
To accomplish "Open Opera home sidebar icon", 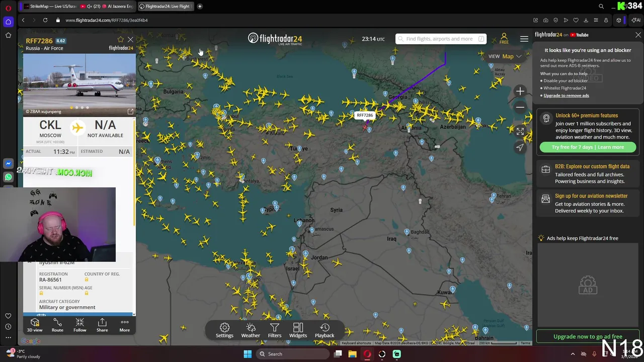I will pos(8,22).
